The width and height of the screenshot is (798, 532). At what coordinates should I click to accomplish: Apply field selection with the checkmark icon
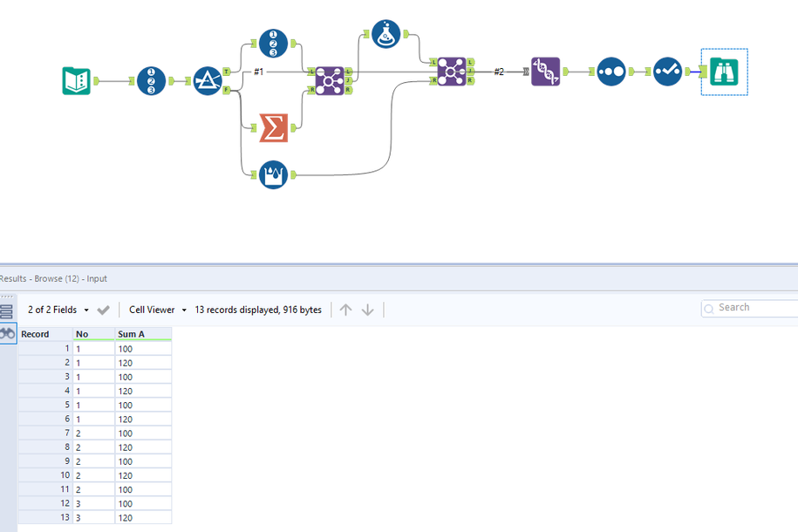coord(103,310)
